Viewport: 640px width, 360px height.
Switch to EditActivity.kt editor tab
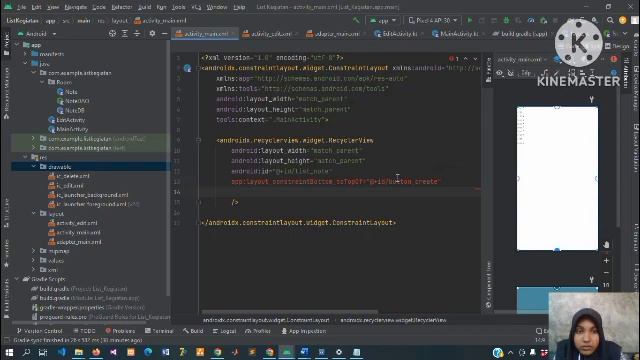(x=400, y=34)
